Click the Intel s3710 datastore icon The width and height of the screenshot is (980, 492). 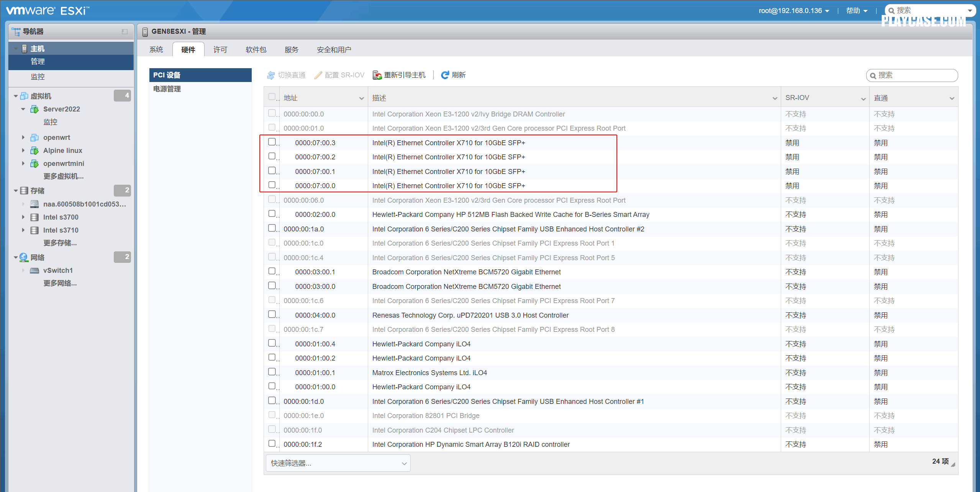point(34,230)
